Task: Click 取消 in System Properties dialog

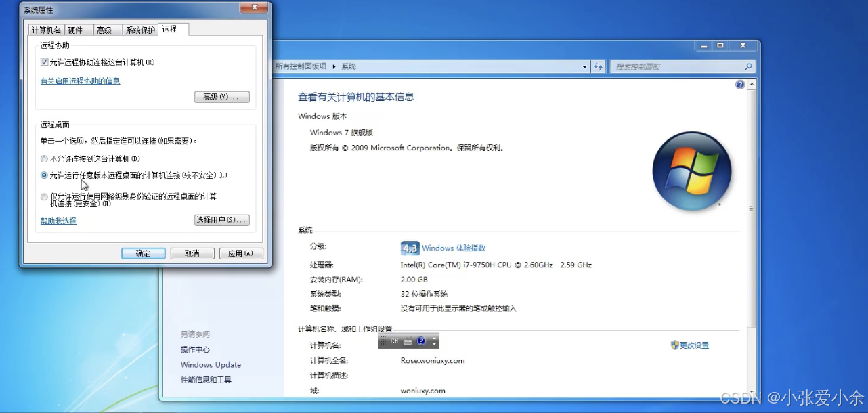Action: [x=192, y=253]
